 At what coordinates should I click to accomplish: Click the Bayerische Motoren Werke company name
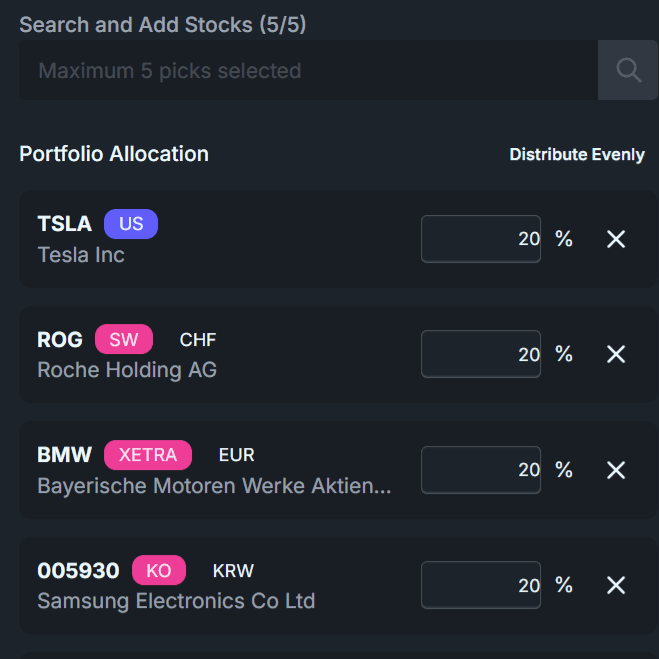pos(214,486)
